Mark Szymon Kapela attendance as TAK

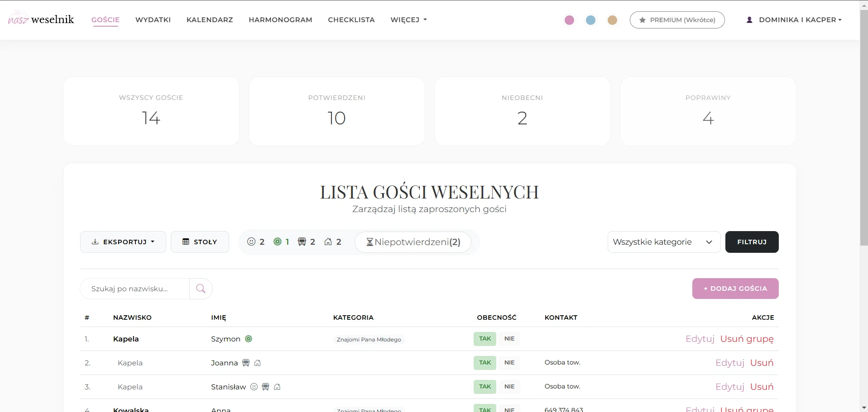485,339
